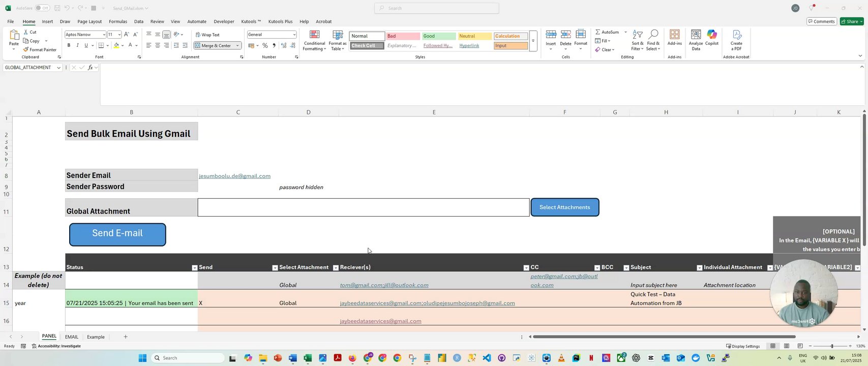Image resolution: width=868 pixels, height=366 pixels.
Task: Click the Firefox icon on the taskbar
Action: coord(352,358)
